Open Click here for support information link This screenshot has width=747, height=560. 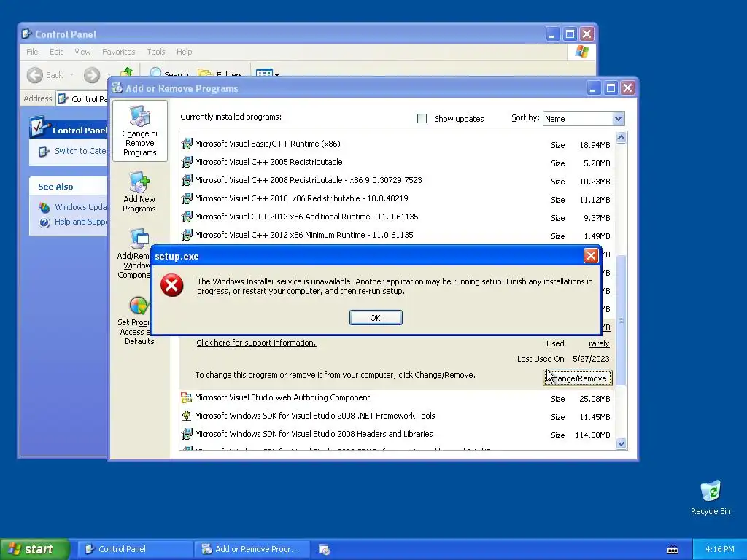click(256, 343)
